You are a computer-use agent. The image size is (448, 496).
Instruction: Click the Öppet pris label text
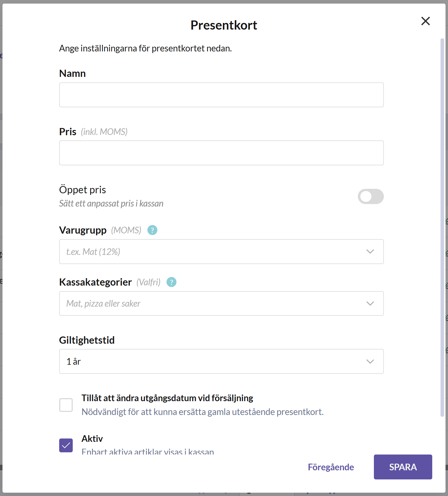pos(82,190)
